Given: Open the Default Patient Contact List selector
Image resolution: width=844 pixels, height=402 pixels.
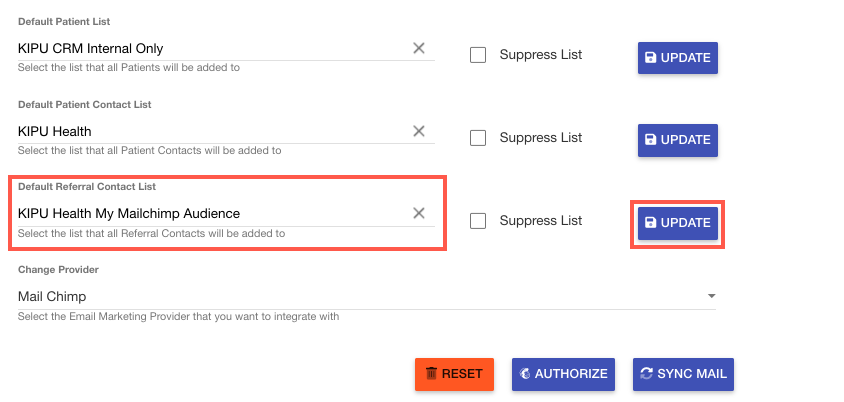Looking at the screenshot, I should [210, 131].
